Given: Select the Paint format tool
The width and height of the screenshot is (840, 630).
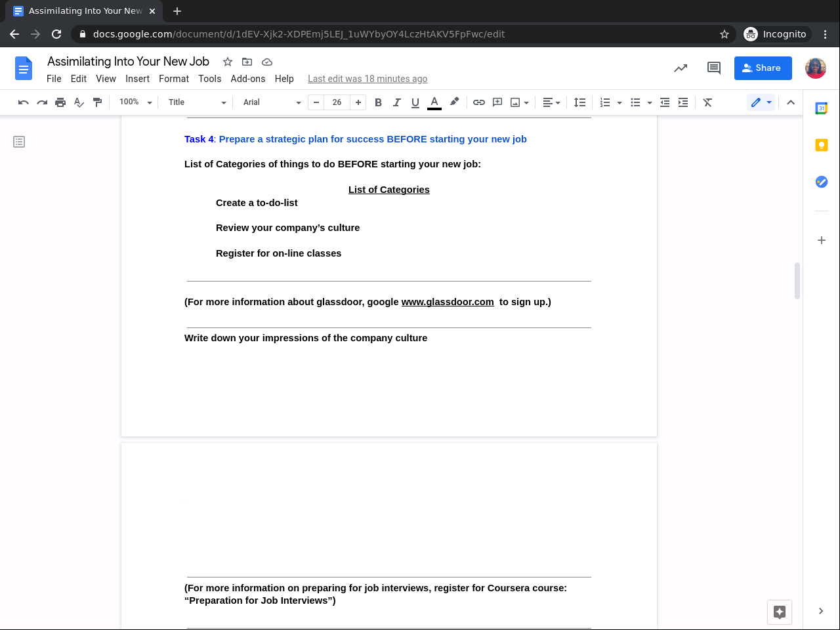Looking at the screenshot, I should pos(97,102).
